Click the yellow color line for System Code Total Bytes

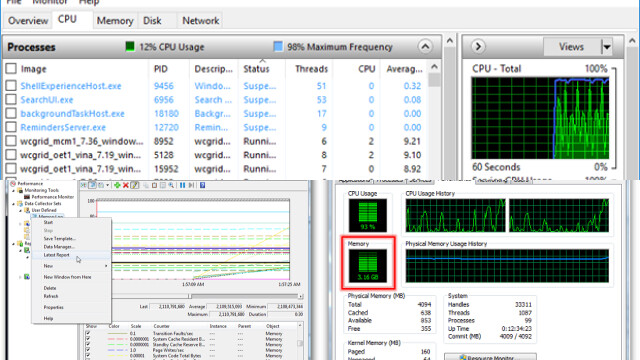point(117,356)
